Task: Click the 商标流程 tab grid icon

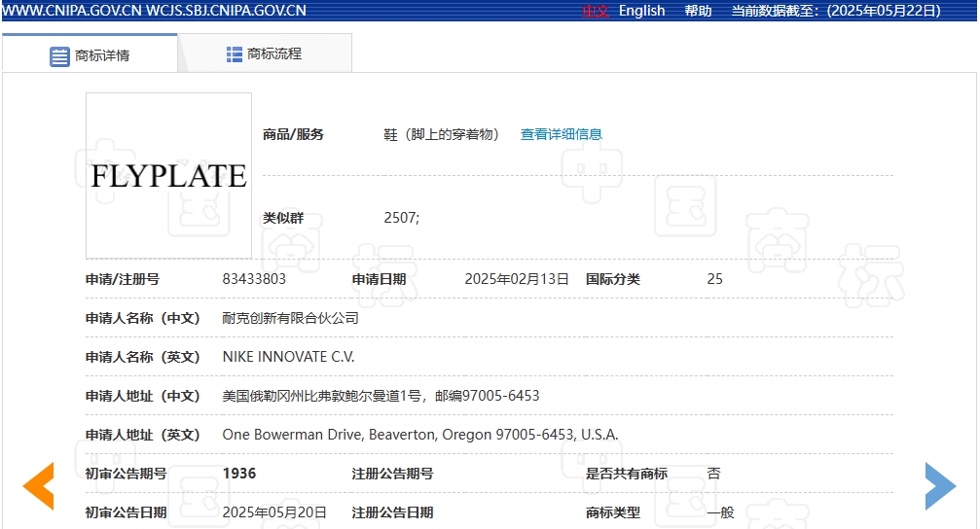Action: click(x=235, y=54)
